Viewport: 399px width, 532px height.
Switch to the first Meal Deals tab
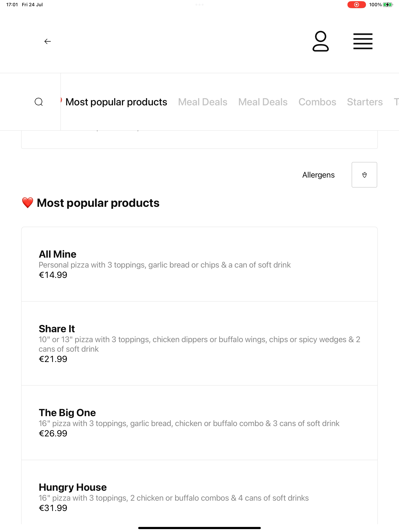point(203,102)
